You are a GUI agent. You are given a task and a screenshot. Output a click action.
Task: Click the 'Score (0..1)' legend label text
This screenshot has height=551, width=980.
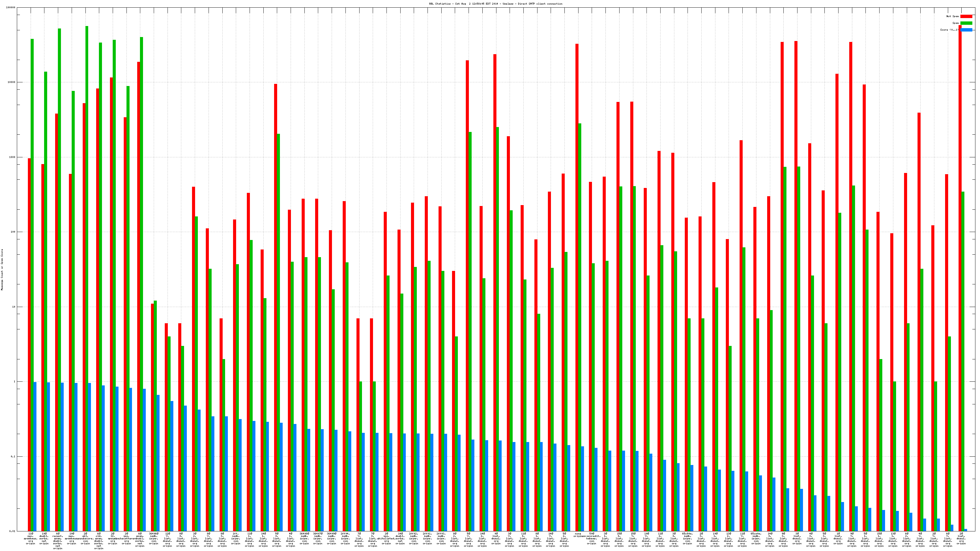tap(949, 30)
